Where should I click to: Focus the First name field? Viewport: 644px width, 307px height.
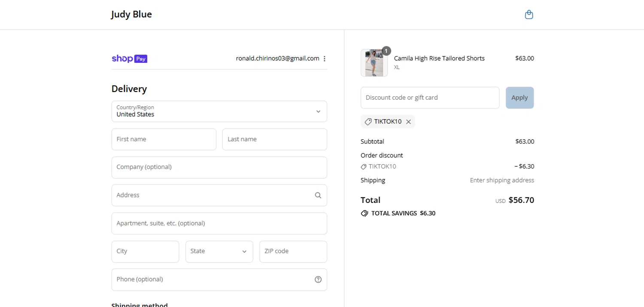[x=164, y=139]
